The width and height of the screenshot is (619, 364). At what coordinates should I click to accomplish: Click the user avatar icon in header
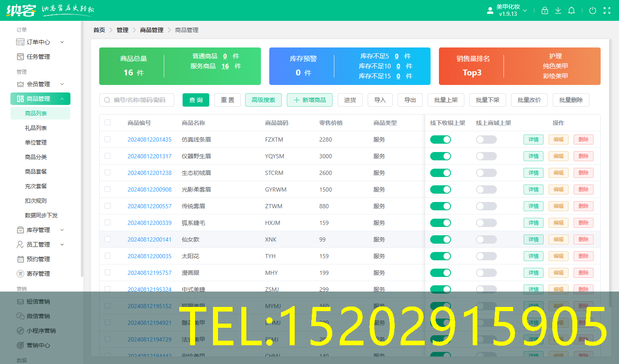(490, 10)
